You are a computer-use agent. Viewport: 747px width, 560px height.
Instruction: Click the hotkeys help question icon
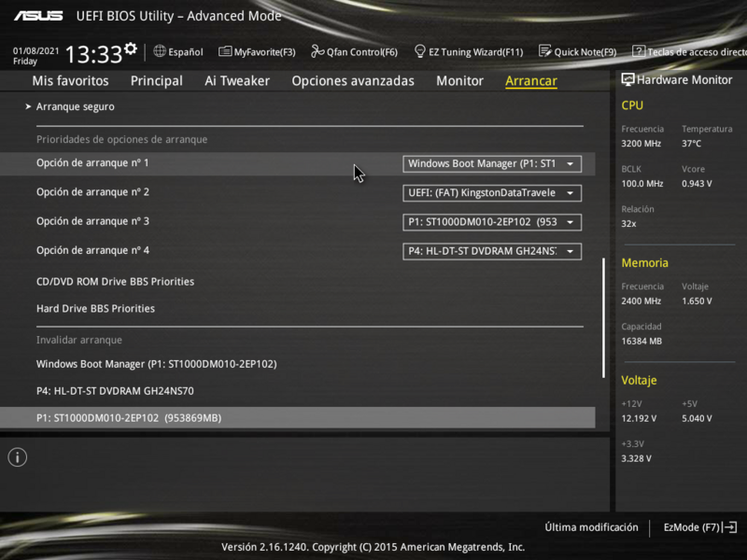[x=639, y=51]
